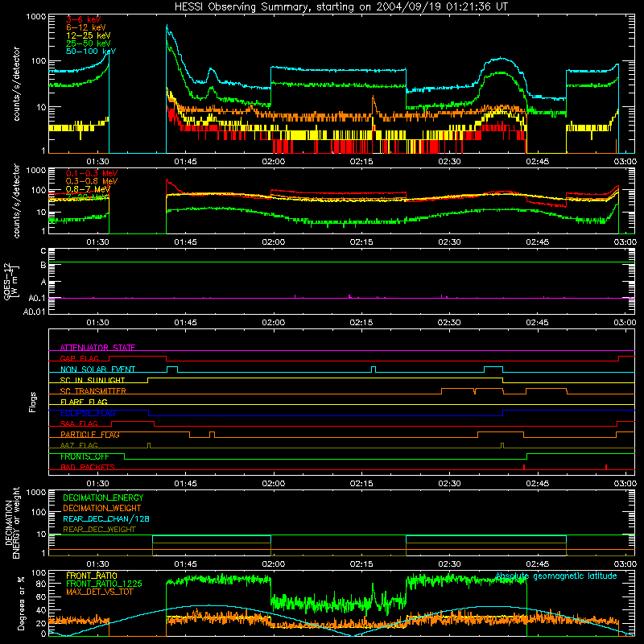Select the SC_IN_SUNLIGHT flag label
Viewport: 644px width, 644px height.
(x=93, y=380)
